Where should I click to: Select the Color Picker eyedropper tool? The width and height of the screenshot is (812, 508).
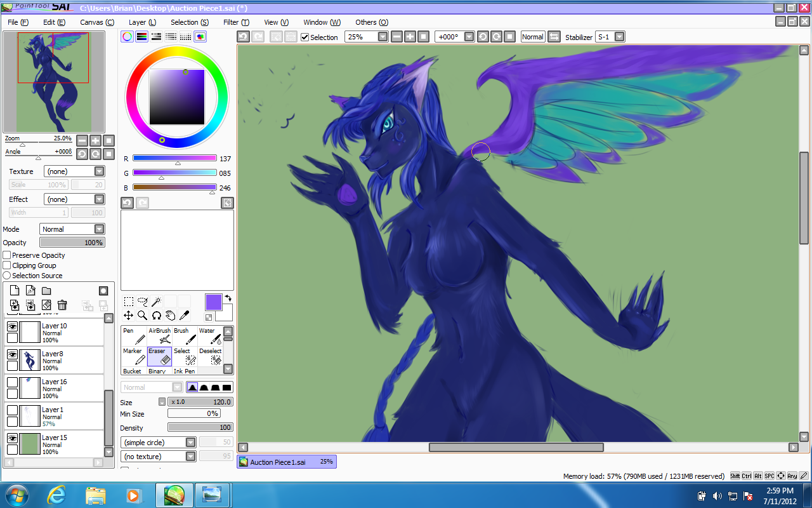coord(184,316)
